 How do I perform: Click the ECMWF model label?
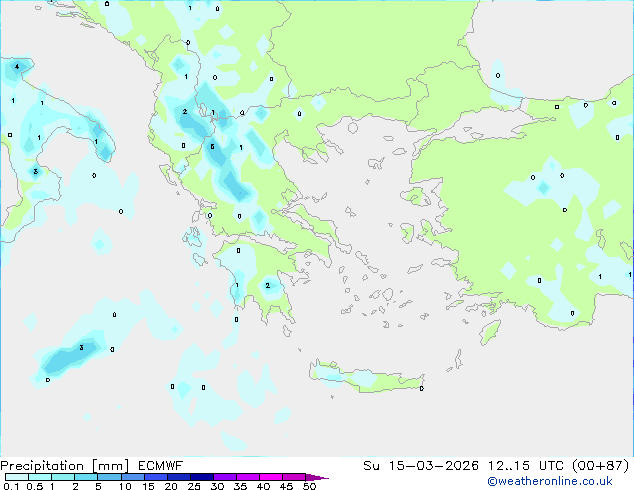tap(161, 466)
